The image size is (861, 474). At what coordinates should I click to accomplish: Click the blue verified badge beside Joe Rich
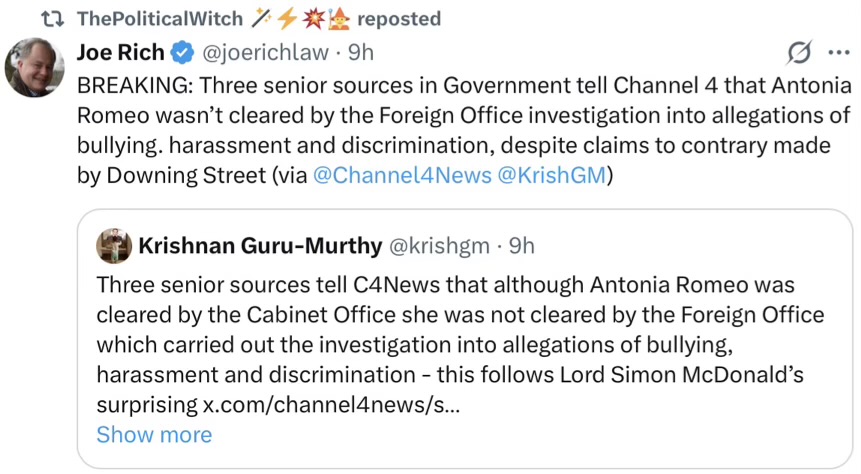coord(181,52)
